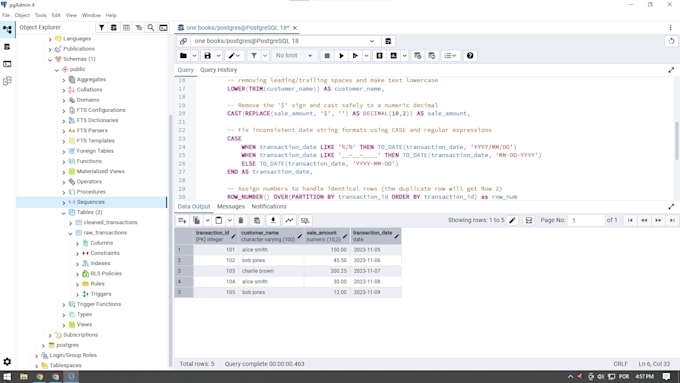
Task: Execute the query with the play button
Action: [341, 56]
